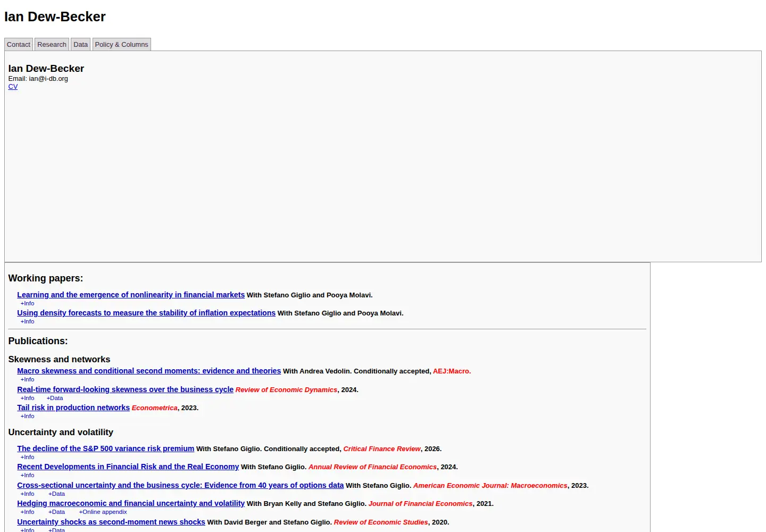This screenshot has height=532, width=766.
Task: Click the Review of Economic Dynamics journal name
Action: click(286, 390)
